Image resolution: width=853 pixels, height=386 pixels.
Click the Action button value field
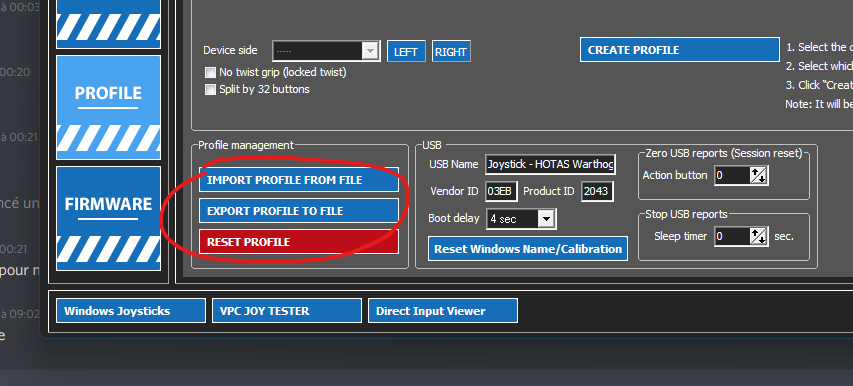(x=732, y=176)
